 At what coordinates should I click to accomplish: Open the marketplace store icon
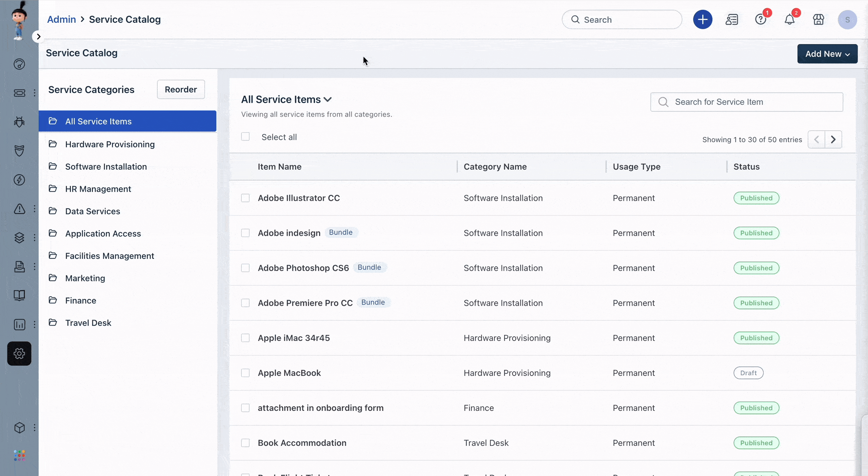818,20
